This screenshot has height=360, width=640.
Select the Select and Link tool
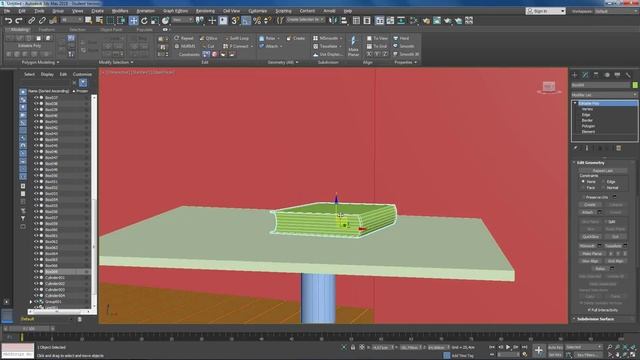pyautogui.click(x=31, y=20)
